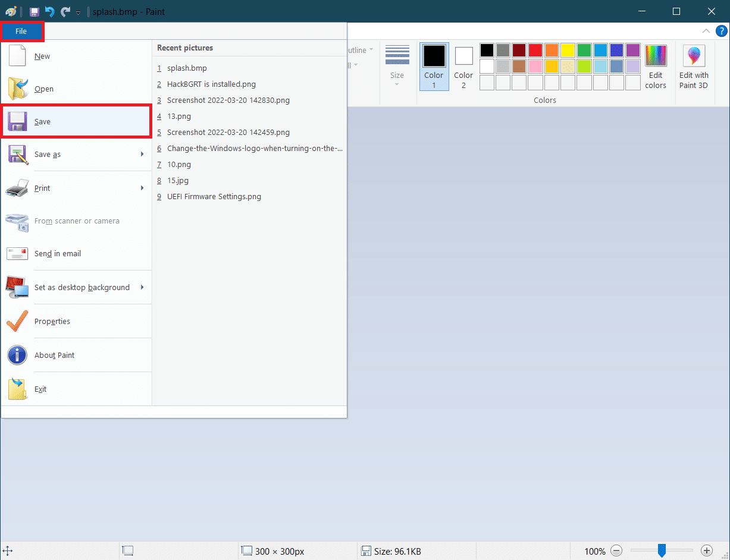The image size is (730, 560).
Task: Open recent Change-the-Windows-logo picture
Action: (x=250, y=149)
